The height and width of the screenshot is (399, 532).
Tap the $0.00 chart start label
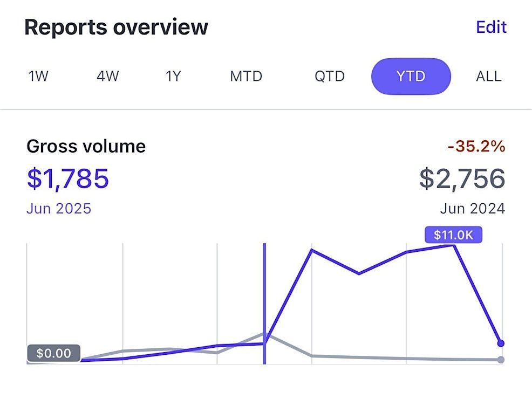tap(53, 354)
